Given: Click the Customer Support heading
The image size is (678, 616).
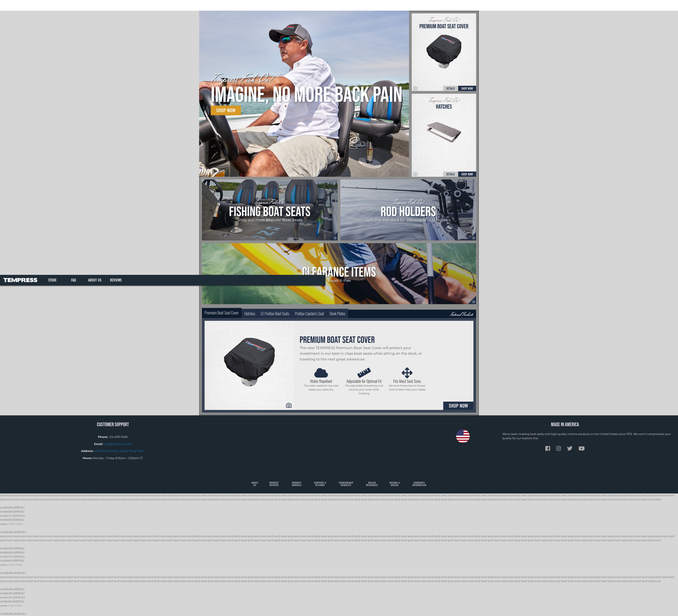Looking at the screenshot, I should pos(113,424).
